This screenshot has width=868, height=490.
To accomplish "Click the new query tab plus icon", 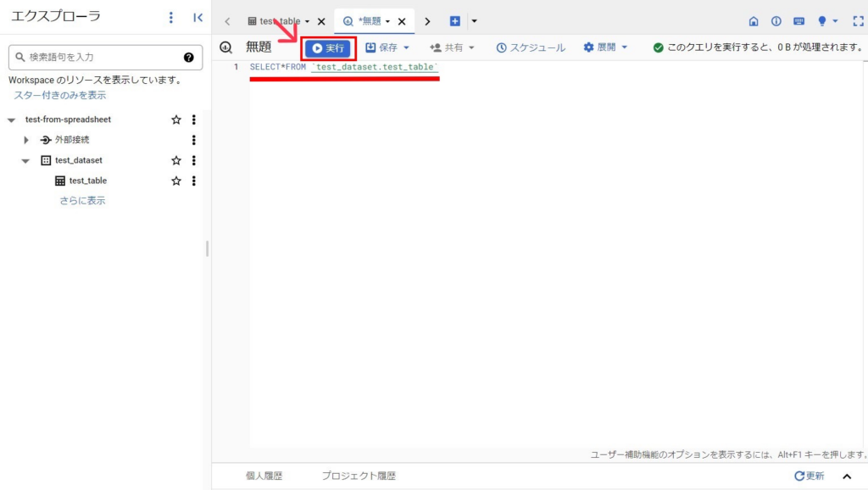I will (455, 21).
